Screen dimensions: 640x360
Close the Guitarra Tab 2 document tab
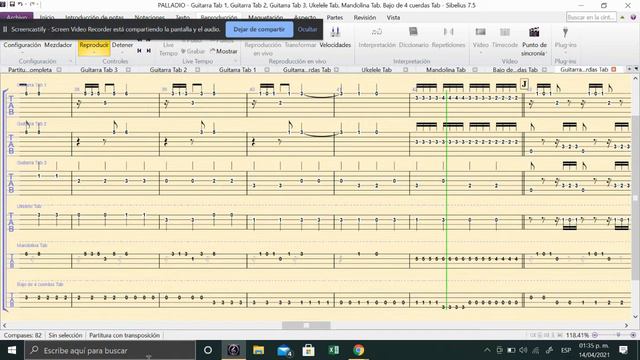tap(198, 70)
